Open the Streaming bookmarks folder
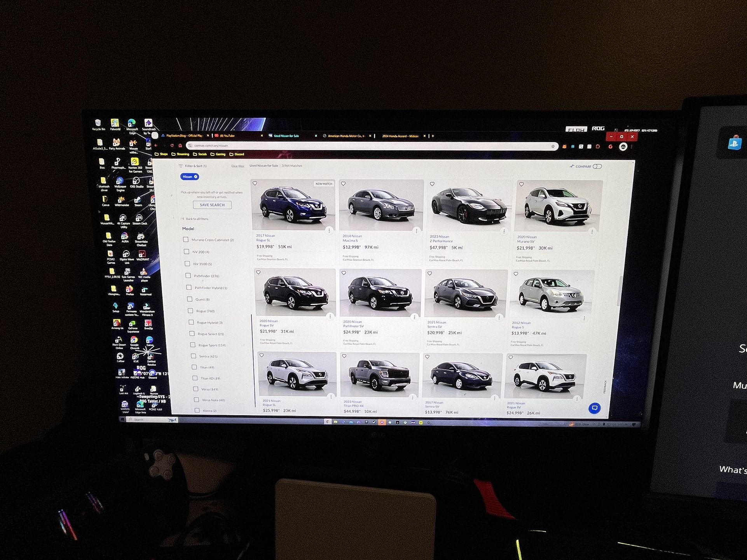 tap(180, 154)
